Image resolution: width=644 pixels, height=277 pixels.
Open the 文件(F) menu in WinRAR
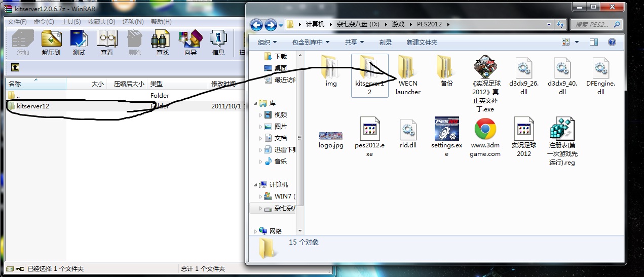(17, 22)
